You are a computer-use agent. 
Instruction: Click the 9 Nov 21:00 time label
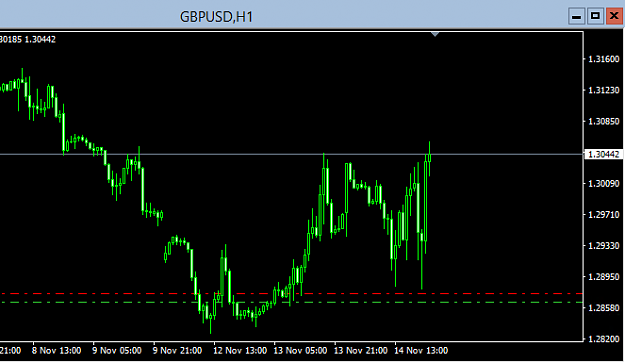click(177, 351)
